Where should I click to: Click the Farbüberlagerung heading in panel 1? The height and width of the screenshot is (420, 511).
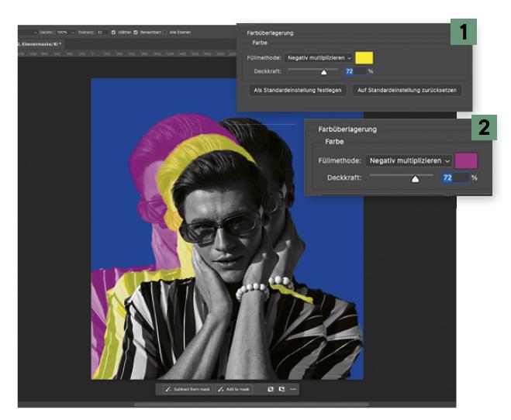[270, 33]
